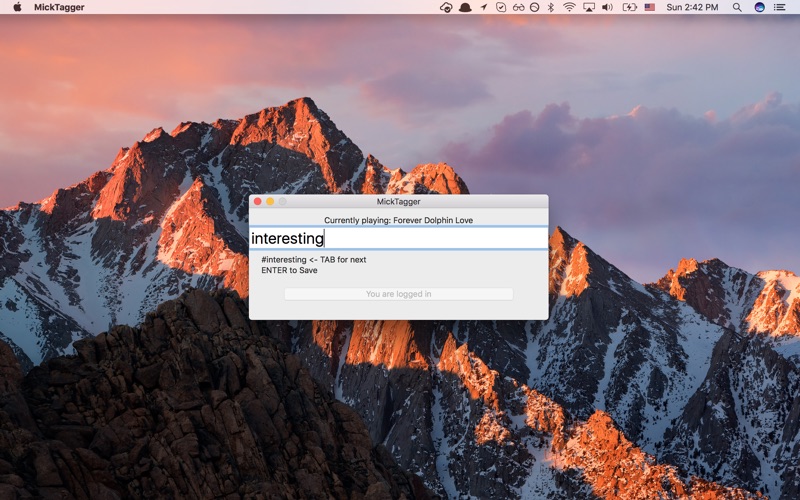The height and width of the screenshot is (500, 800).
Task: Click the checkbox badge menu bar icon
Action: tap(501, 7)
